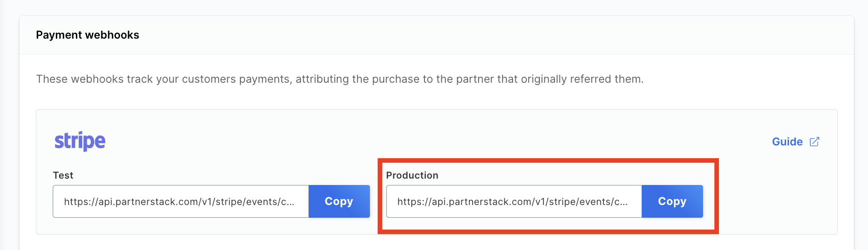Focus the Production webhook URL field
Image resolution: width=868 pixels, height=250 pixels.
coord(514,201)
